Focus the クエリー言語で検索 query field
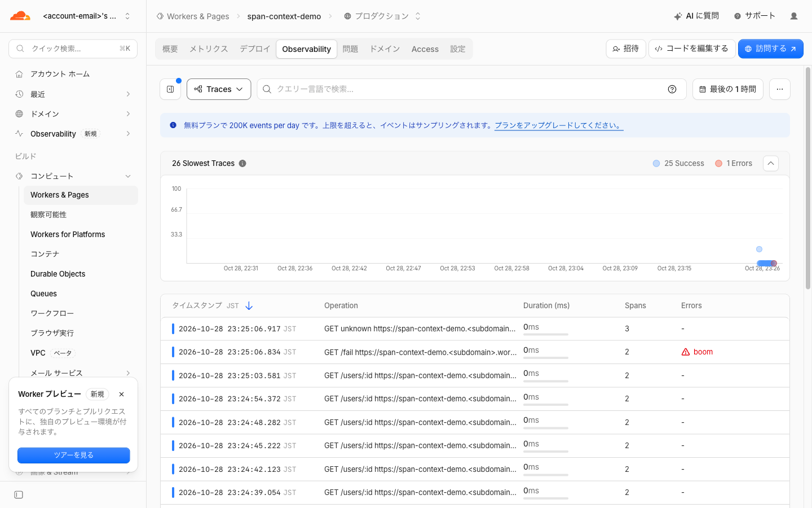Image resolution: width=812 pixels, height=508 pixels. (471, 89)
